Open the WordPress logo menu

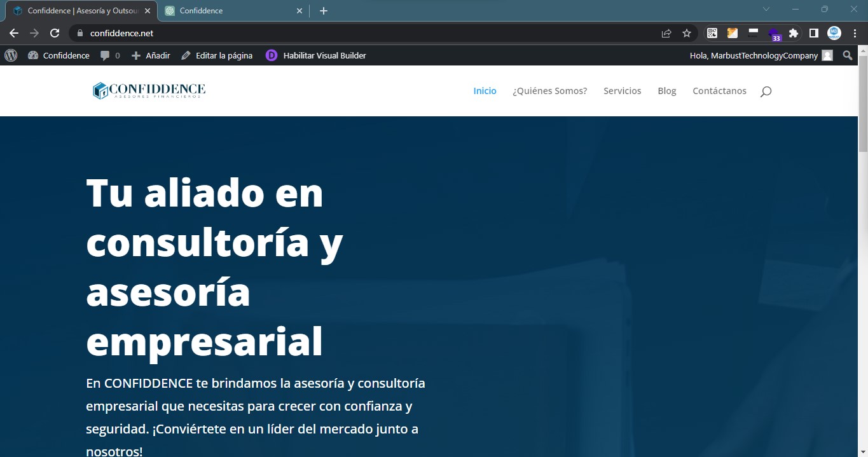click(x=11, y=55)
